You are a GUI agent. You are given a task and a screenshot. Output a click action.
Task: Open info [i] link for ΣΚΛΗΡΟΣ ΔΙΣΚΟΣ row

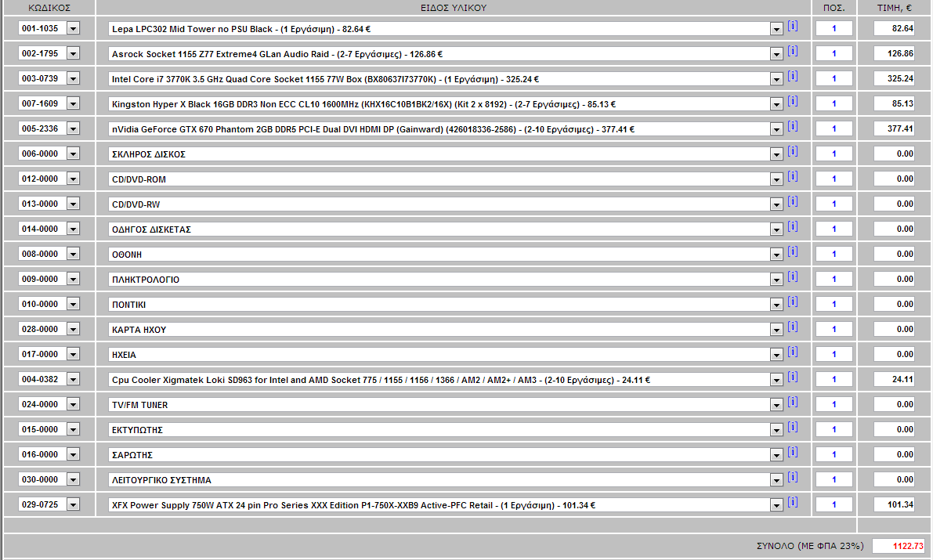(x=793, y=151)
